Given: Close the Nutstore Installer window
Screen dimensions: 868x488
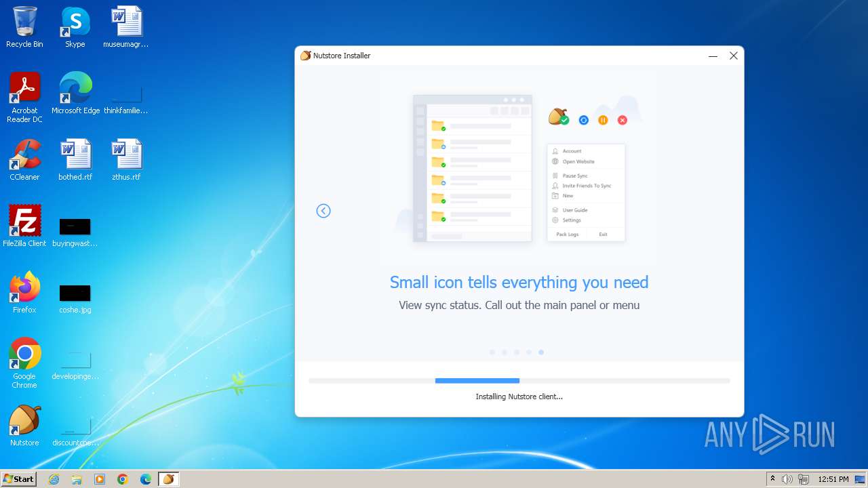Looking at the screenshot, I should 733,56.
